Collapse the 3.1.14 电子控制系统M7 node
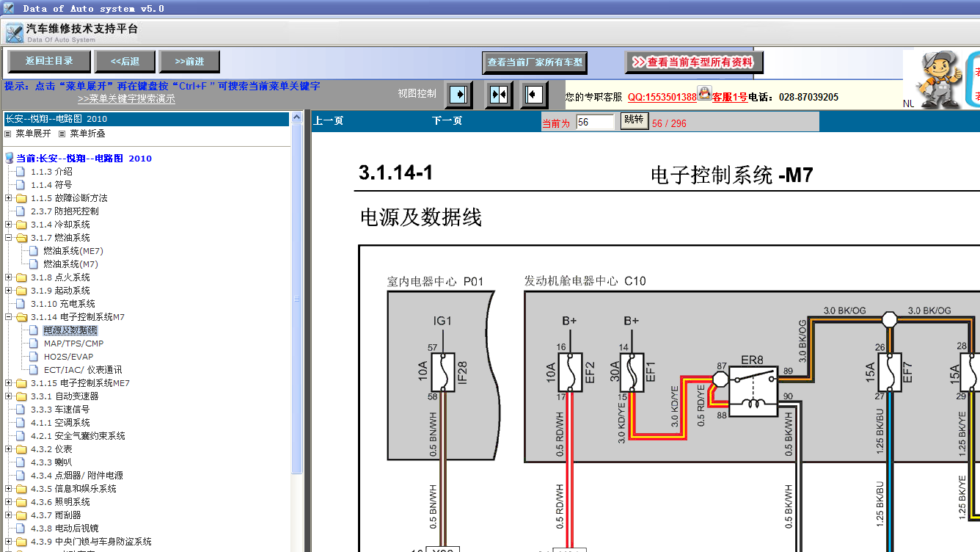 click(8, 316)
